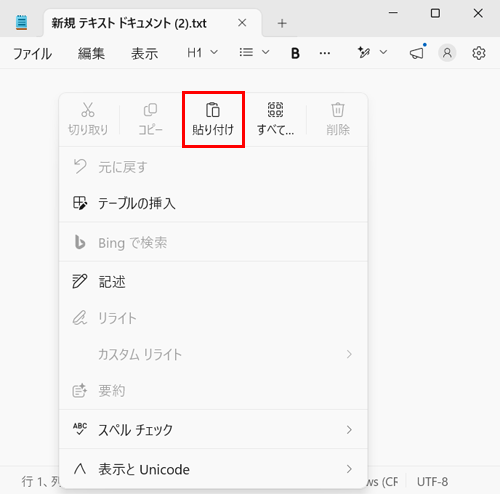The image size is (500, 494).
Task: Click the UTF-8 encoding in status bar
Action: (x=432, y=482)
